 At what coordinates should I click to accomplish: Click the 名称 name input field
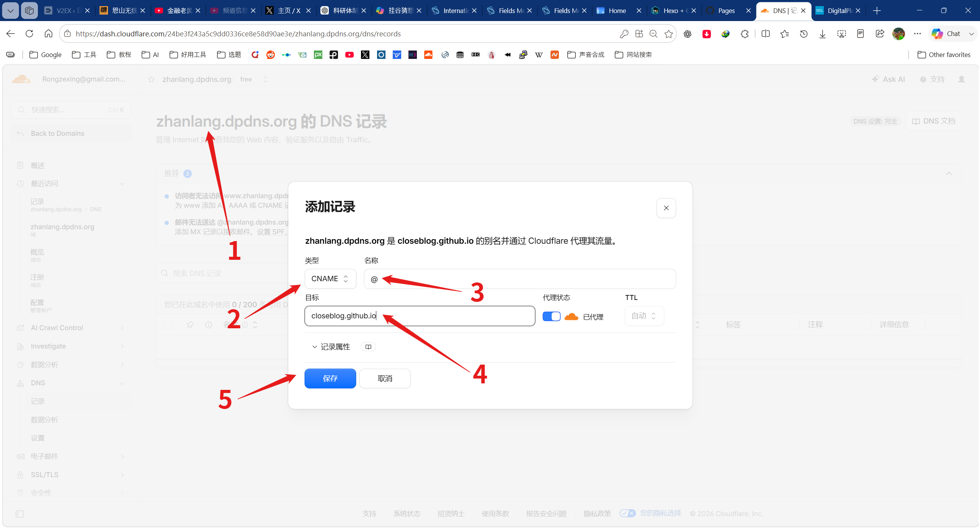click(519, 279)
